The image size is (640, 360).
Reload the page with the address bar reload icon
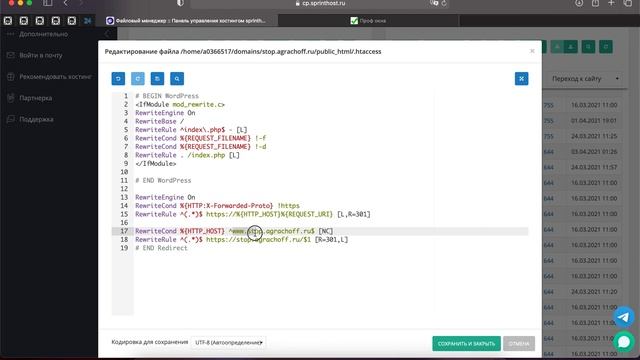(444, 3)
